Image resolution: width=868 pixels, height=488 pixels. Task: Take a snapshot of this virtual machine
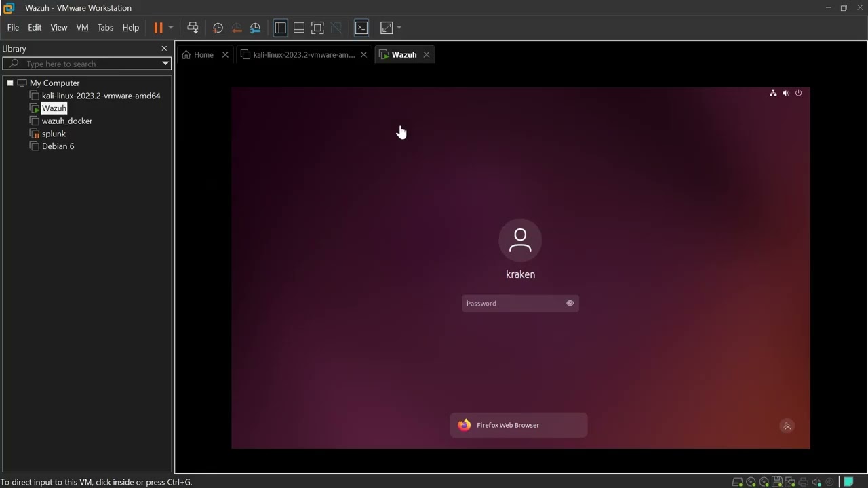(x=218, y=28)
